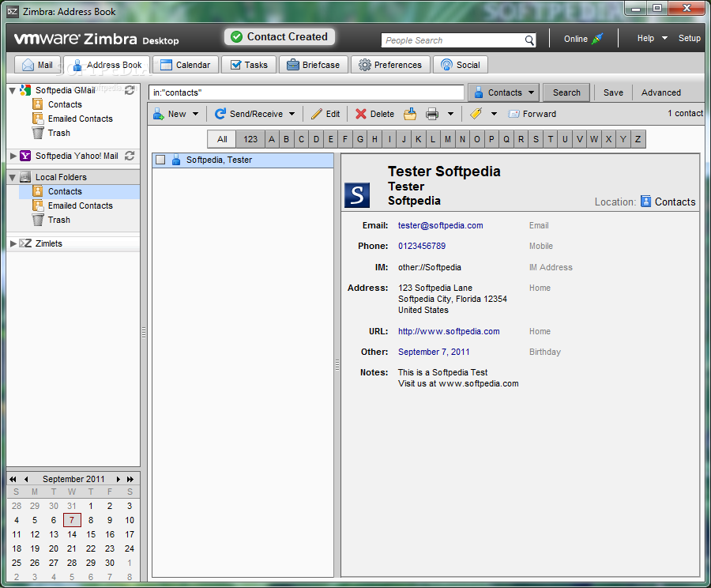Image resolution: width=711 pixels, height=588 pixels.
Task: Click the move contact folder icon
Action: pos(410,114)
